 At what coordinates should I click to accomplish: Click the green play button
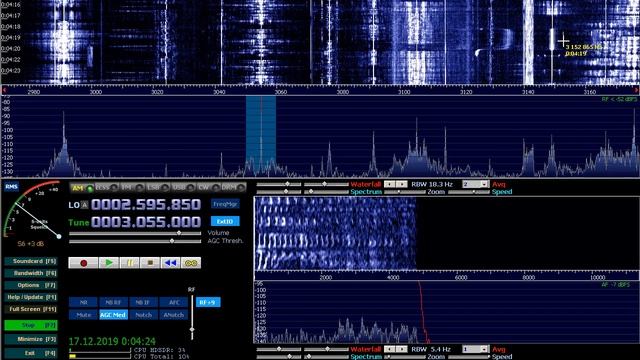click(109, 263)
